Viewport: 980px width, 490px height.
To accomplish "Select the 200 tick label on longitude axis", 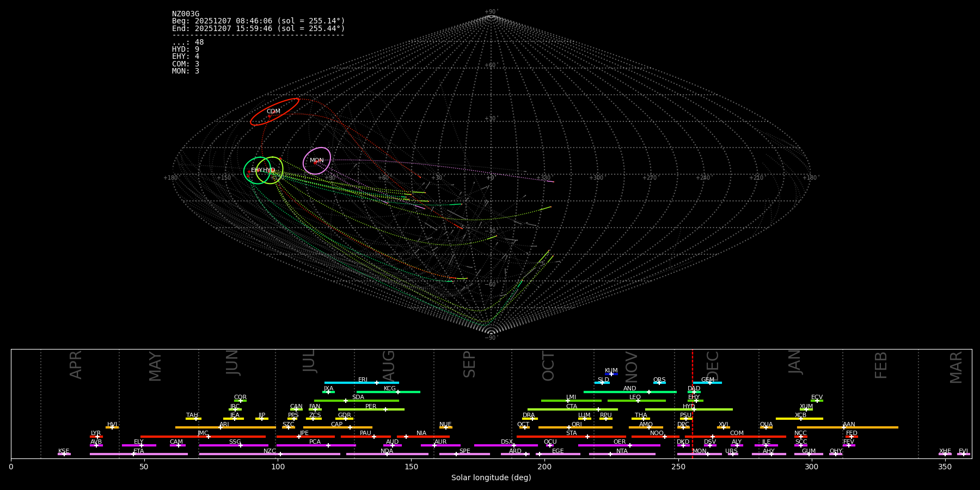I will coord(544,467).
